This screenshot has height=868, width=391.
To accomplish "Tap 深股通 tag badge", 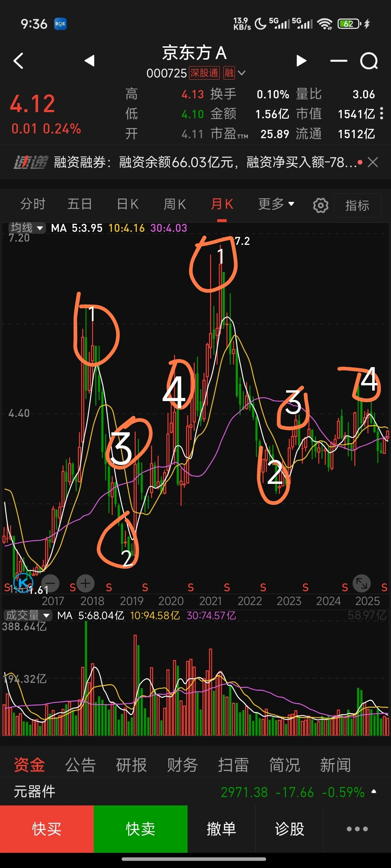I will 204,73.
